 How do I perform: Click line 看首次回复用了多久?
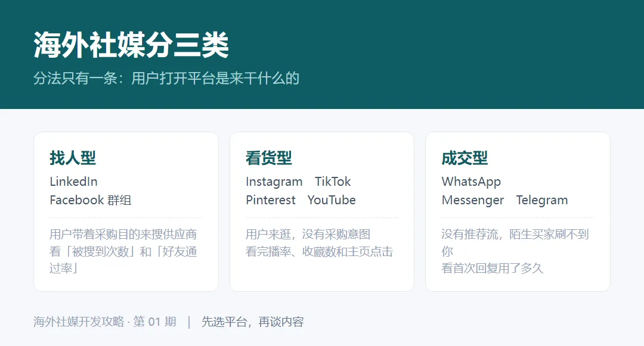click(x=493, y=268)
